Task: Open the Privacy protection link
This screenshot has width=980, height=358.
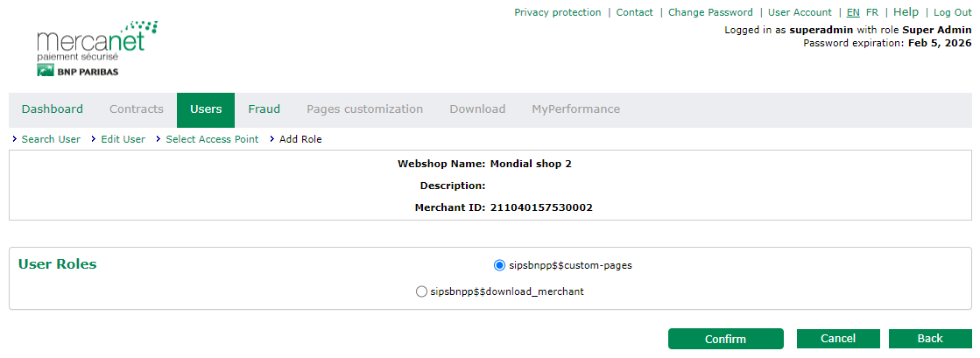Action: [x=558, y=12]
